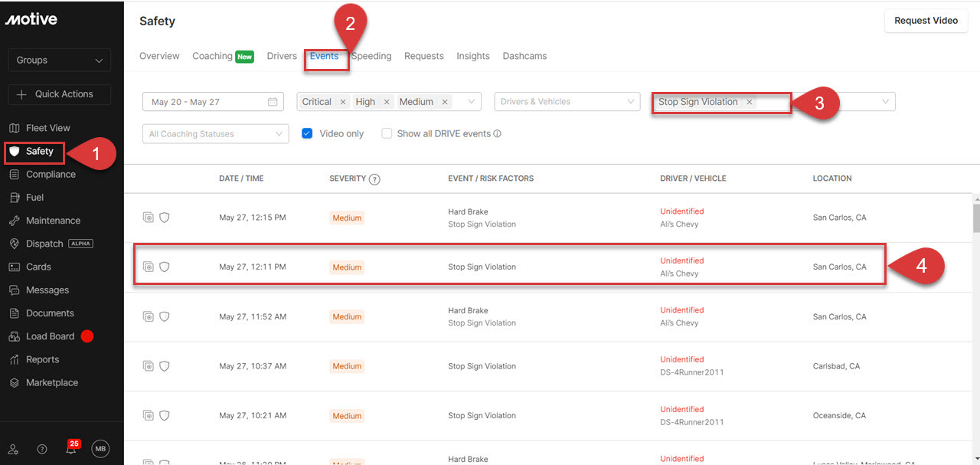Screen dimensions: 980x465
Task: Click video icon for May 27, 10:37 AM event
Action: tap(149, 366)
